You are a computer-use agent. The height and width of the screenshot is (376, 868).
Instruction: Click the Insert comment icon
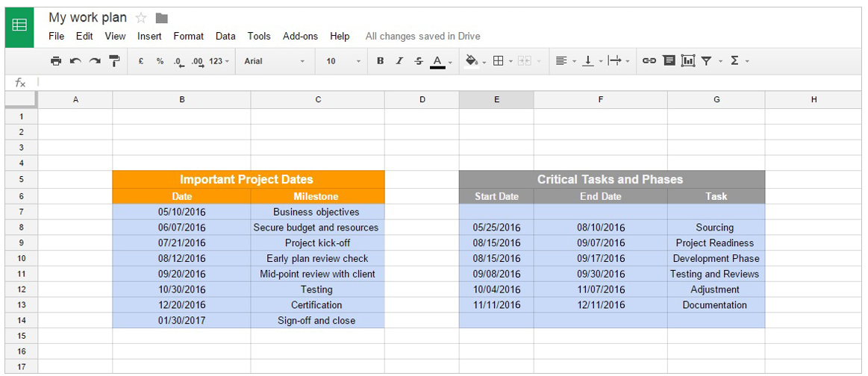(x=669, y=61)
